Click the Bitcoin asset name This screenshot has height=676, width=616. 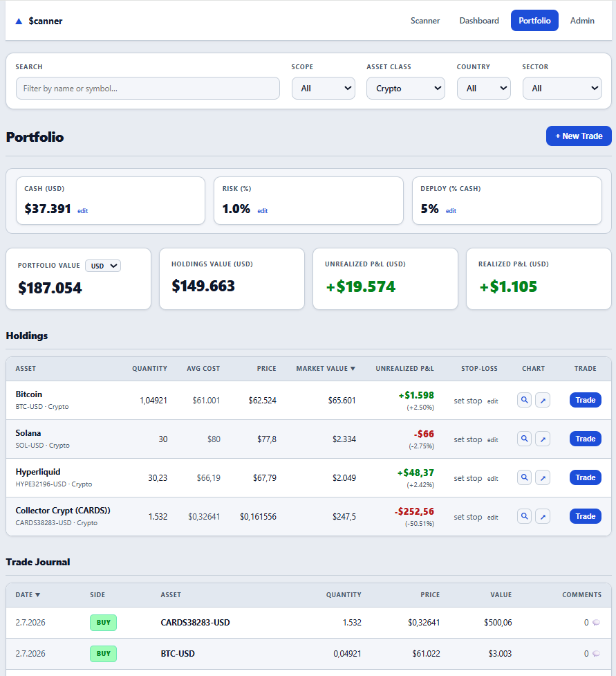pyautogui.click(x=29, y=394)
